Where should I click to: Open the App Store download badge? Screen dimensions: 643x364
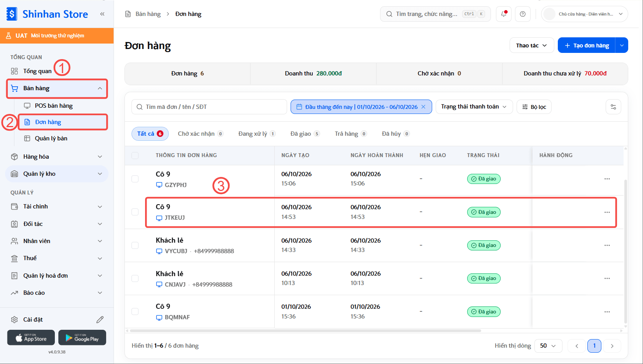(31, 338)
